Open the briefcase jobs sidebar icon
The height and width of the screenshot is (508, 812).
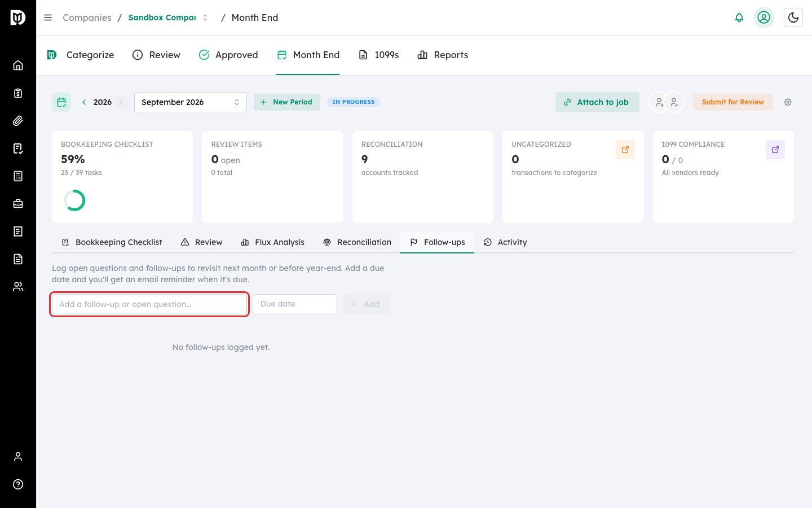(x=18, y=204)
